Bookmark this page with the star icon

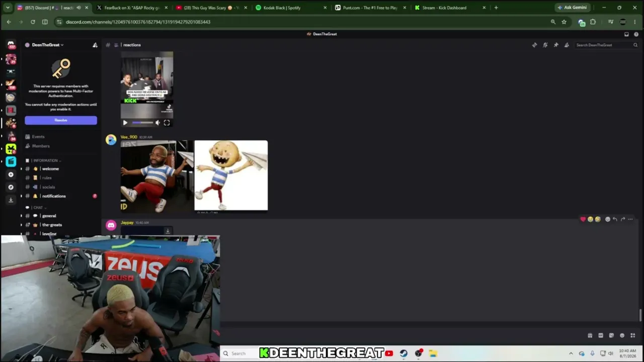[564, 22]
